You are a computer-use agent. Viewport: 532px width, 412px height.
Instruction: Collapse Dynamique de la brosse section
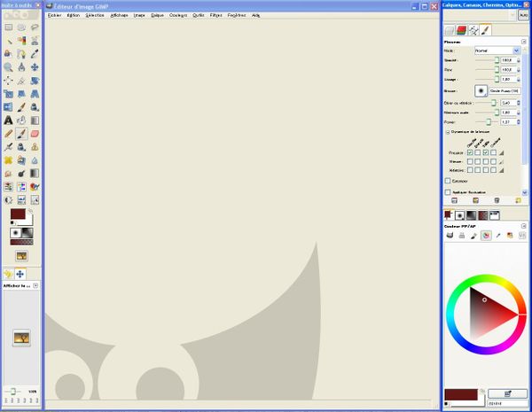pos(448,132)
